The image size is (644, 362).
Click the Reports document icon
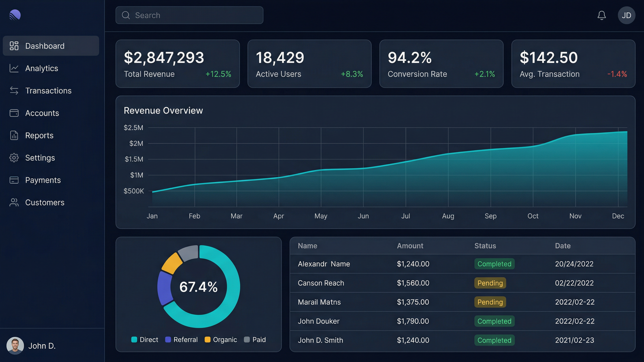pyautogui.click(x=14, y=135)
